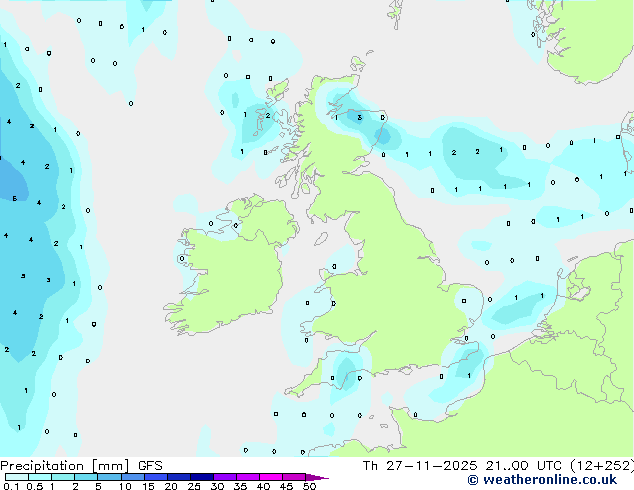
Task: Click the 35–40 mm legend color swatch
Action: point(248,477)
